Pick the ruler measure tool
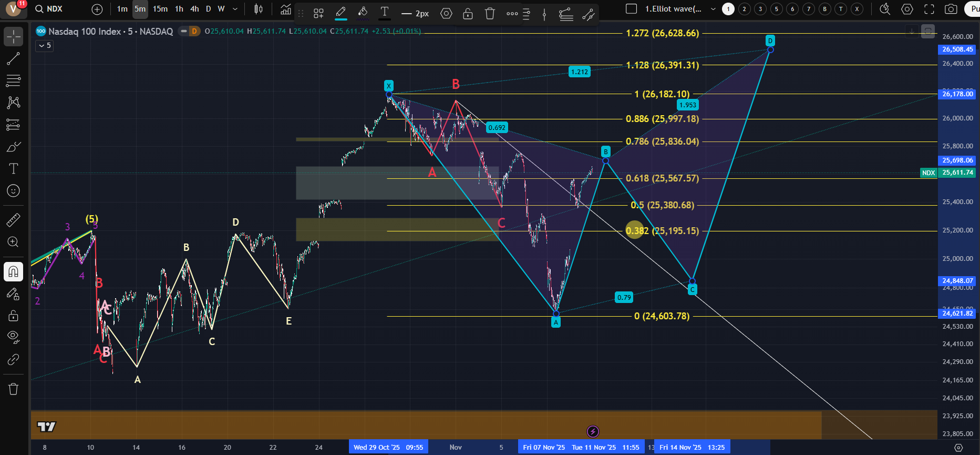 13,220
